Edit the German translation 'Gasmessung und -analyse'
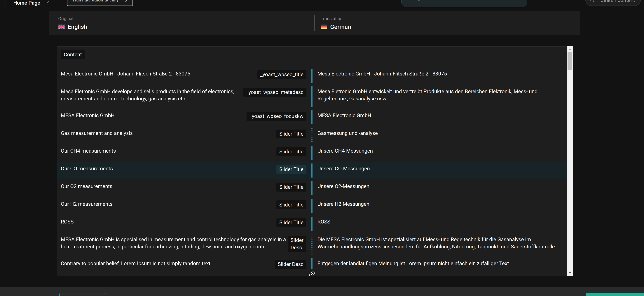The width and height of the screenshot is (644, 296). tap(347, 133)
